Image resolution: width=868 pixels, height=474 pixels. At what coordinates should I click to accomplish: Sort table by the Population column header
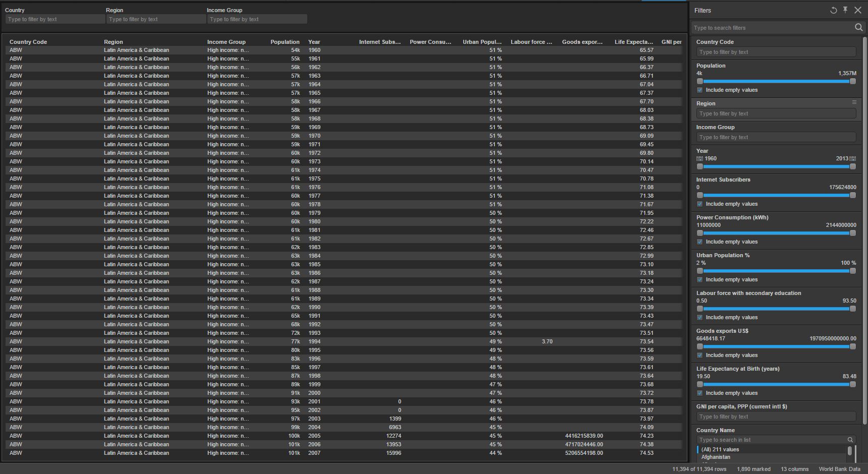[285, 42]
